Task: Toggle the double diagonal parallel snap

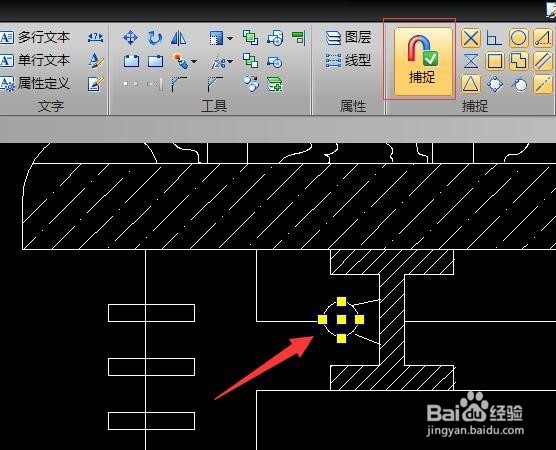Action: 543,61
